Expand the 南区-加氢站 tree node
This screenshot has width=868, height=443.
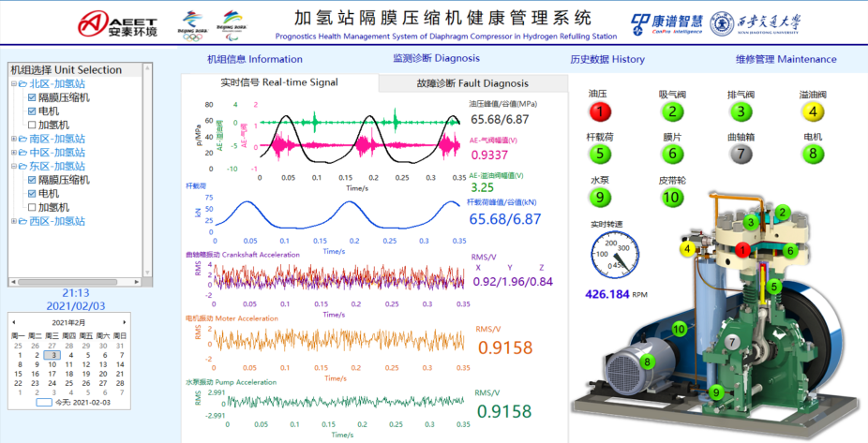13,139
